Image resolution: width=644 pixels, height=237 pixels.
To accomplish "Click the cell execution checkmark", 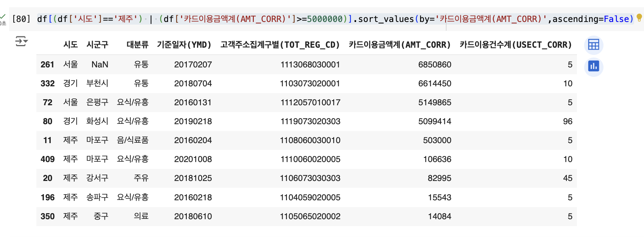I will click(x=3, y=16).
